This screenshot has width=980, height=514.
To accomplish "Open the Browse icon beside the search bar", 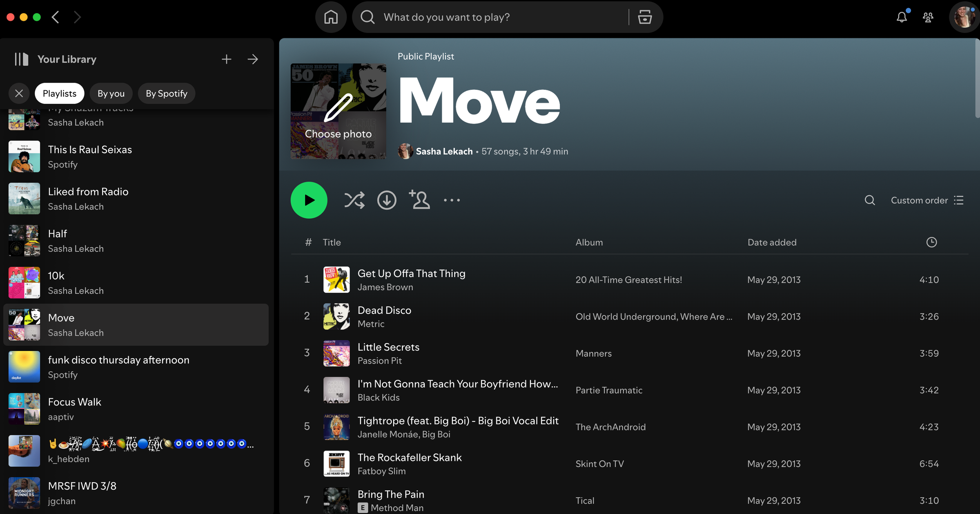I will (x=645, y=17).
